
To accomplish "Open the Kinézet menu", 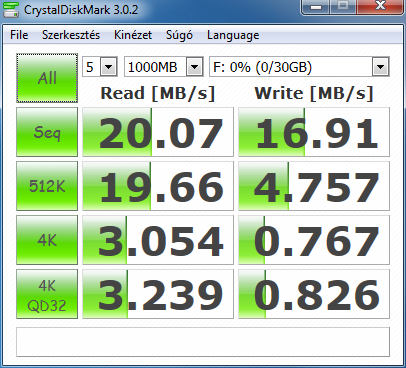I will [133, 35].
